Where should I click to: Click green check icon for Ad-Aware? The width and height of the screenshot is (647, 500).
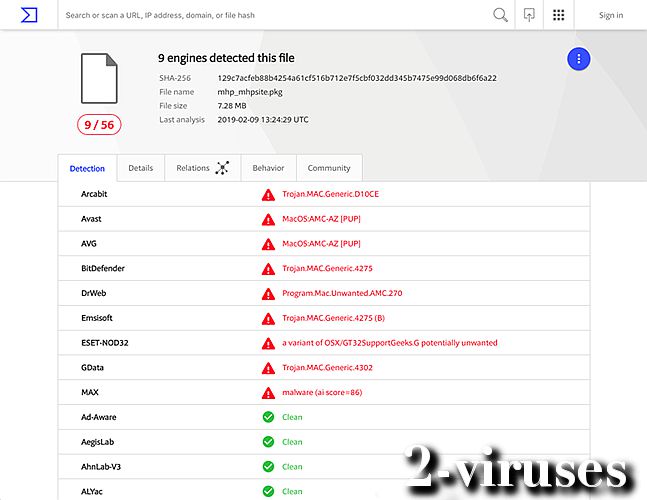[x=268, y=417]
